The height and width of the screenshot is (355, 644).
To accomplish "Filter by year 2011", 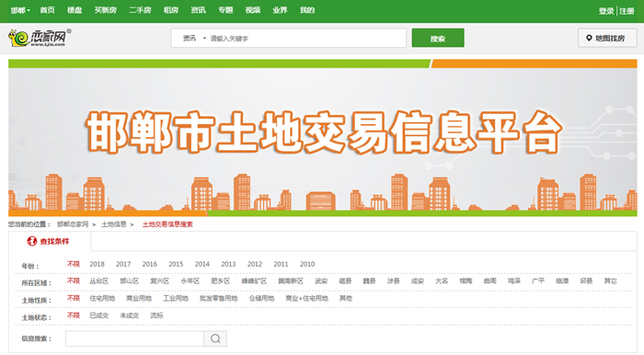I will (281, 264).
